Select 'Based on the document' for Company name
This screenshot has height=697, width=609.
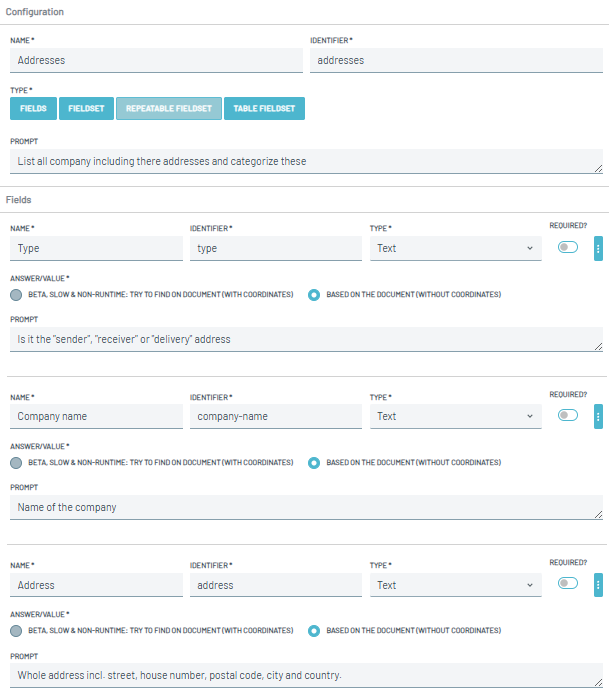tap(314, 463)
